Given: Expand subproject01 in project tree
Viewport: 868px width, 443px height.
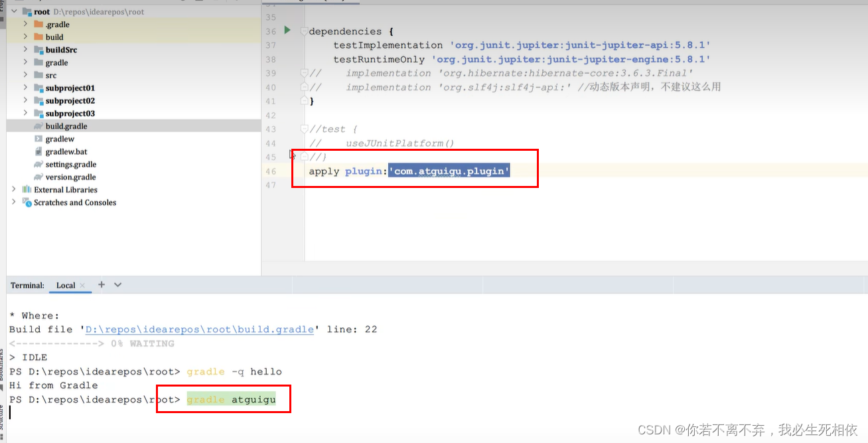Looking at the screenshot, I should click(x=26, y=88).
